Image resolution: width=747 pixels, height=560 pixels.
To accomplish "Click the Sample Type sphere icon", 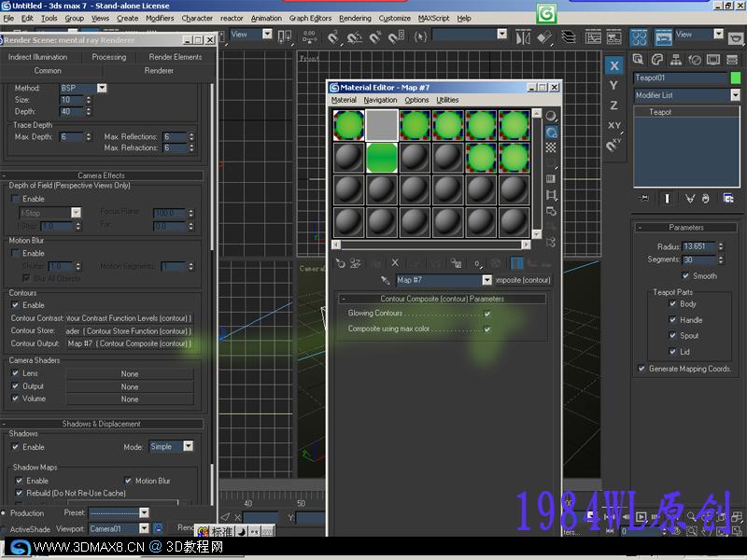I will coord(551,116).
